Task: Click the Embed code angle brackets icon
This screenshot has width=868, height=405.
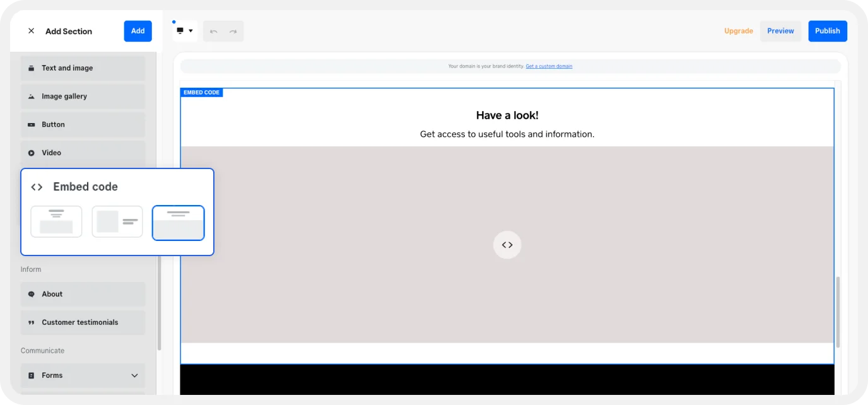Action: (x=36, y=186)
